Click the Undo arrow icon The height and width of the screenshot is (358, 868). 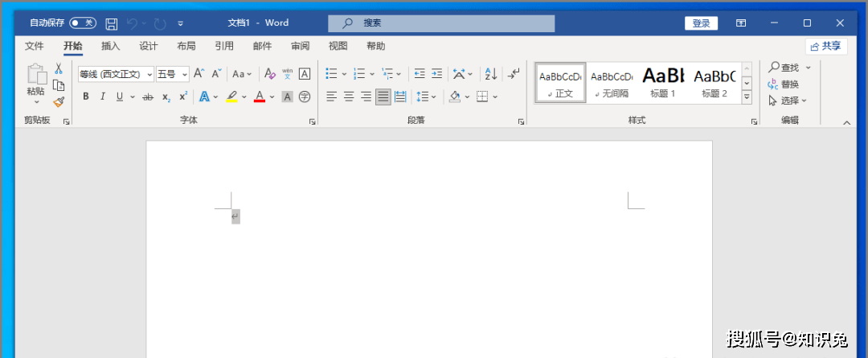coord(132,23)
